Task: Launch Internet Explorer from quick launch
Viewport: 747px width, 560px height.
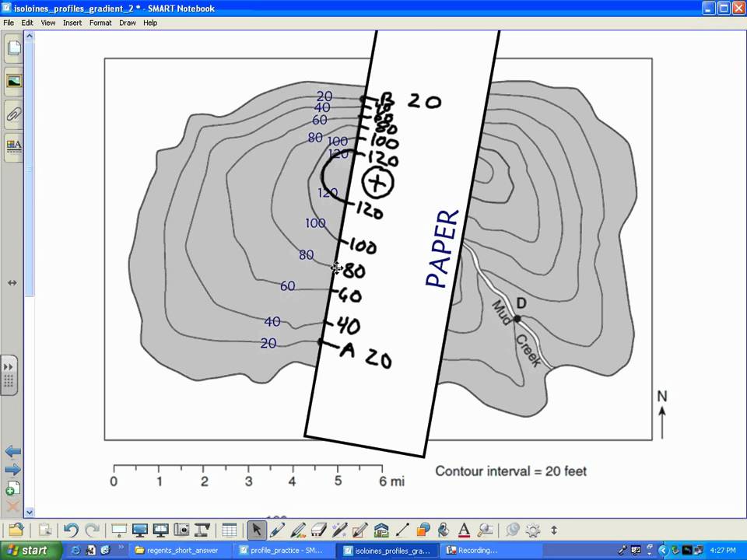Action: click(x=75, y=551)
